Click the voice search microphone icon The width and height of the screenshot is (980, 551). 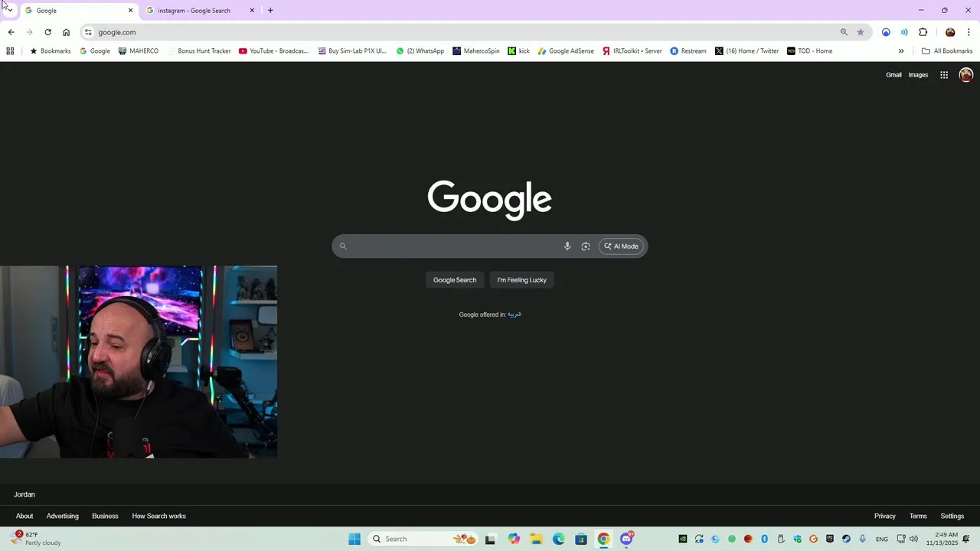567,246
